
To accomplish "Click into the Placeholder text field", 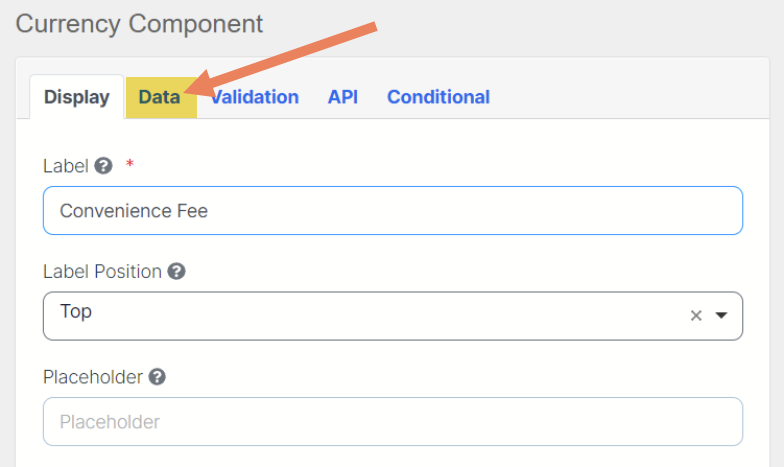I will click(x=392, y=422).
